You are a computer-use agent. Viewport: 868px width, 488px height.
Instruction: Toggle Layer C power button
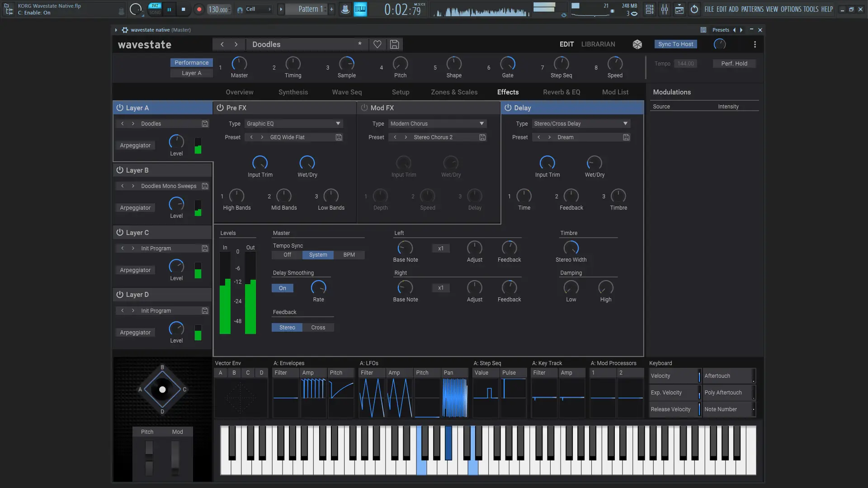coord(120,233)
